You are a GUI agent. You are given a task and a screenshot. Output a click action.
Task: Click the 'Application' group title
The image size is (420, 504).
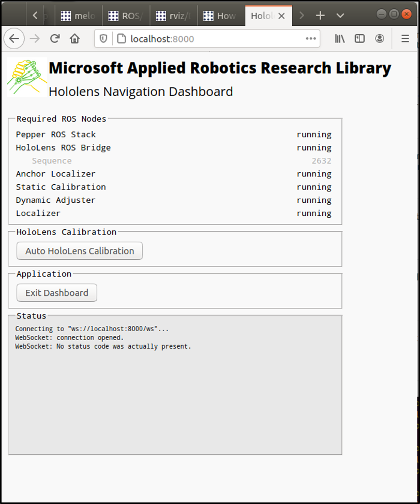[x=44, y=274]
